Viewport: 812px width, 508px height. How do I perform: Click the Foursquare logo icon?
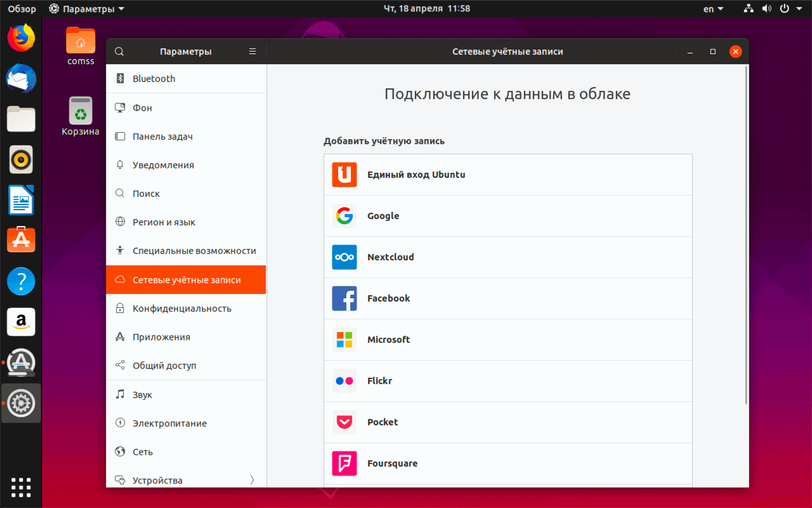tap(344, 464)
